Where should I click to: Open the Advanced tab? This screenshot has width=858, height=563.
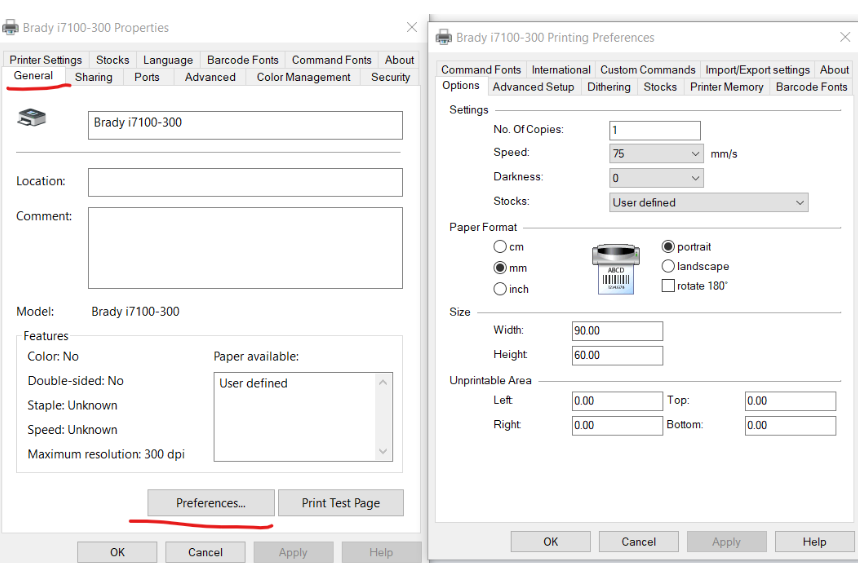point(210,77)
